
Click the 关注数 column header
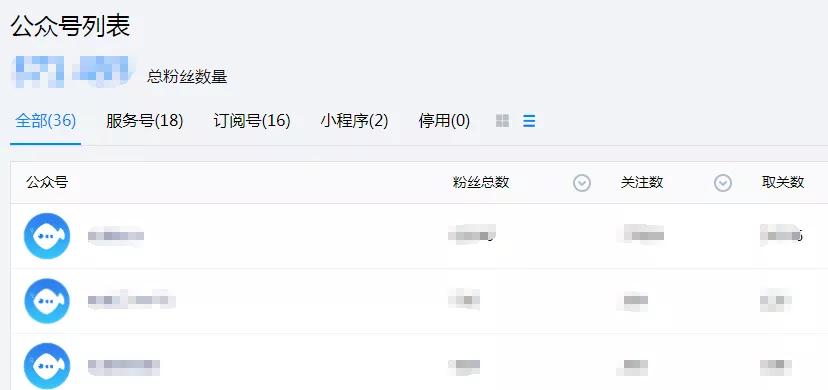(642, 183)
